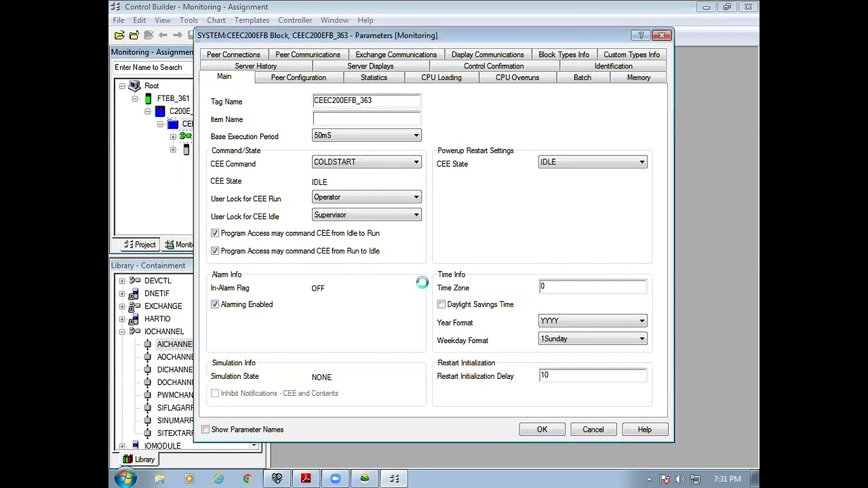Click the dialog help question mark icon
This screenshot has width=868, height=488.
coord(640,35)
